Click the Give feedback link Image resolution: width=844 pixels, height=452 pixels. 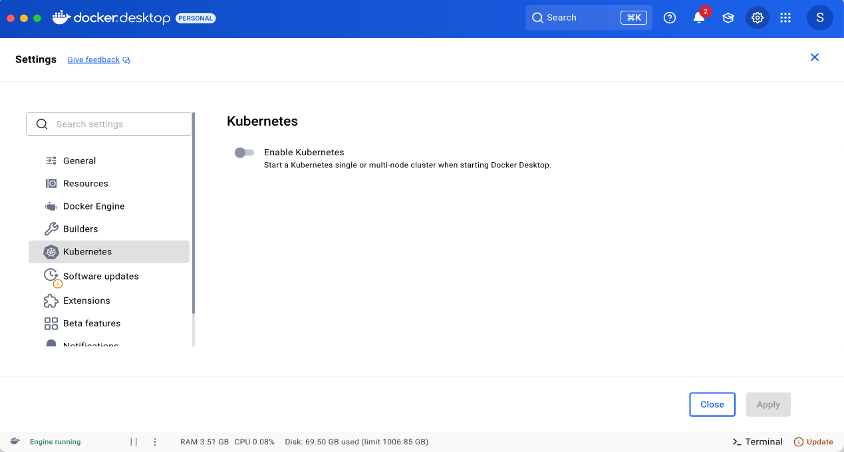tap(93, 60)
